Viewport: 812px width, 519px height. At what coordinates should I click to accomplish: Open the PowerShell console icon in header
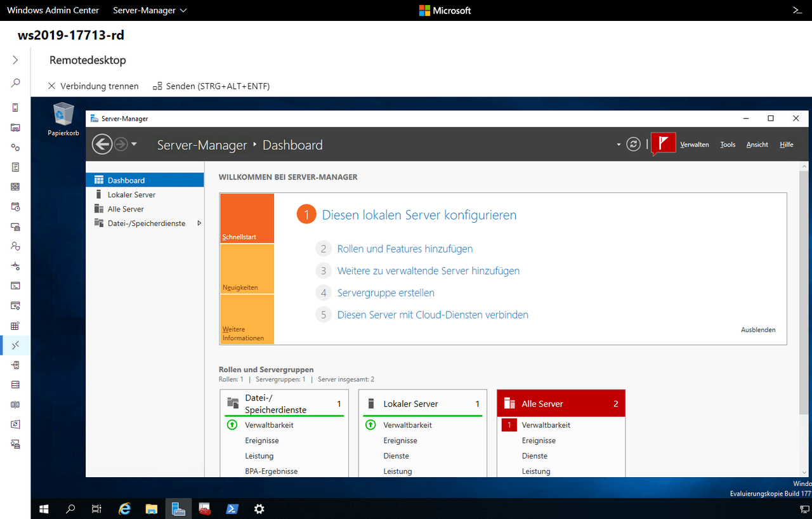(798, 10)
